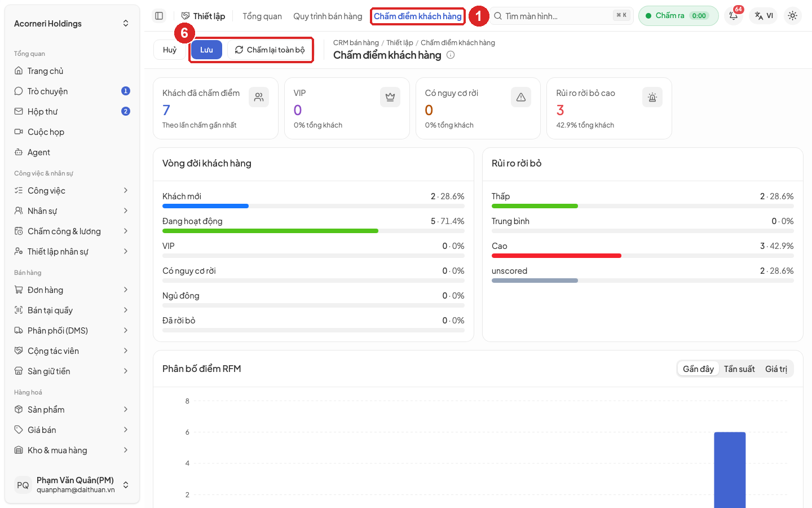
Task: Click the siren icon on high churn card
Action: pyautogui.click(x=652, y=97)
